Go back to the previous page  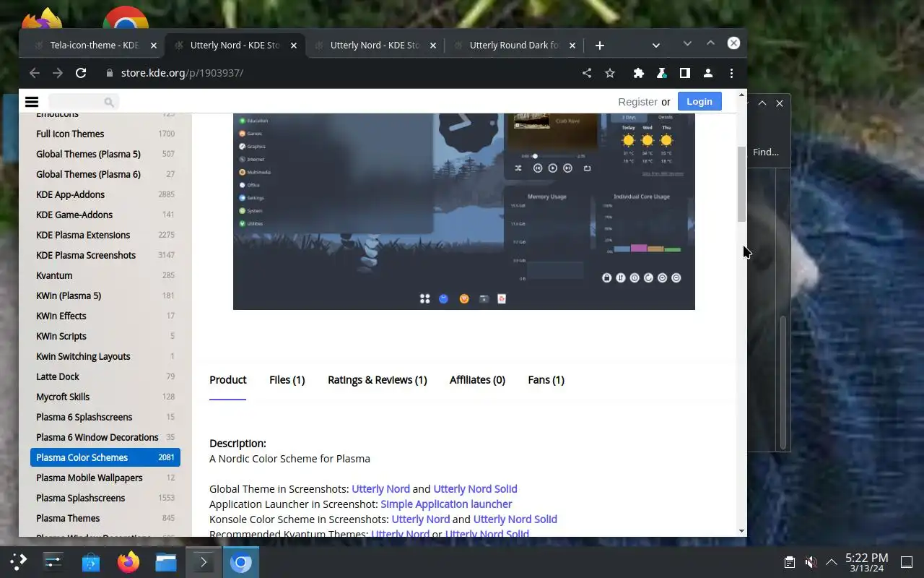34,73
